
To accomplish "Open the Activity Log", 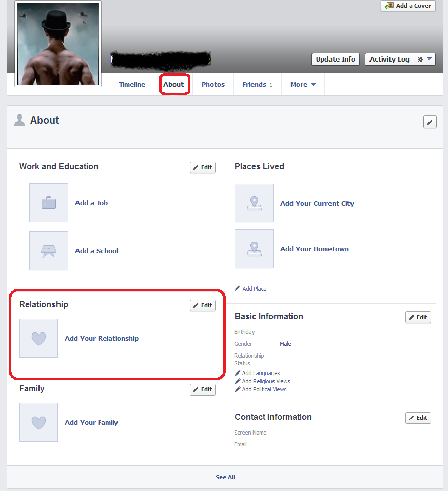I will (x=389, y=59).
